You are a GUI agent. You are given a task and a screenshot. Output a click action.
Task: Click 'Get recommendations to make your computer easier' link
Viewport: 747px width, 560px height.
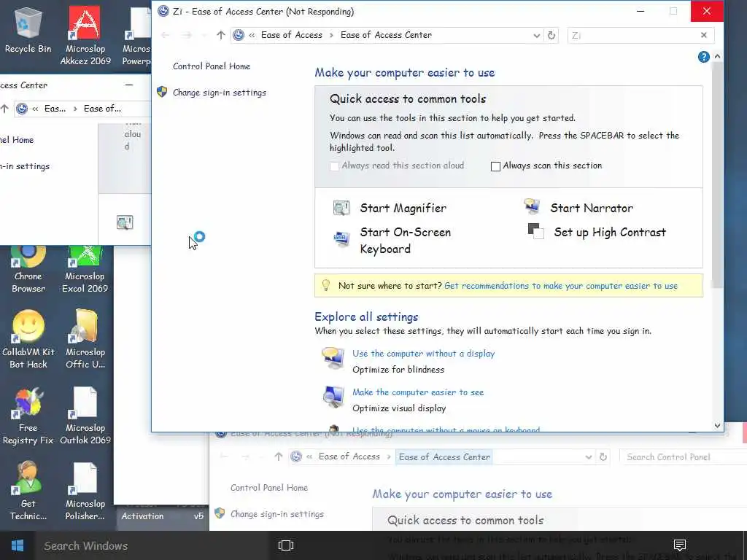pyautogui.click(x=561, y=286)
